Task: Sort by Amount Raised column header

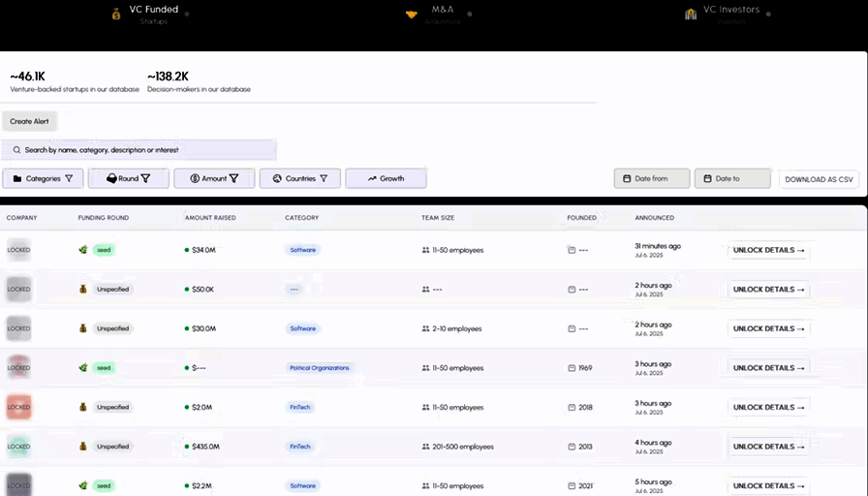Action: pos(210,218)
